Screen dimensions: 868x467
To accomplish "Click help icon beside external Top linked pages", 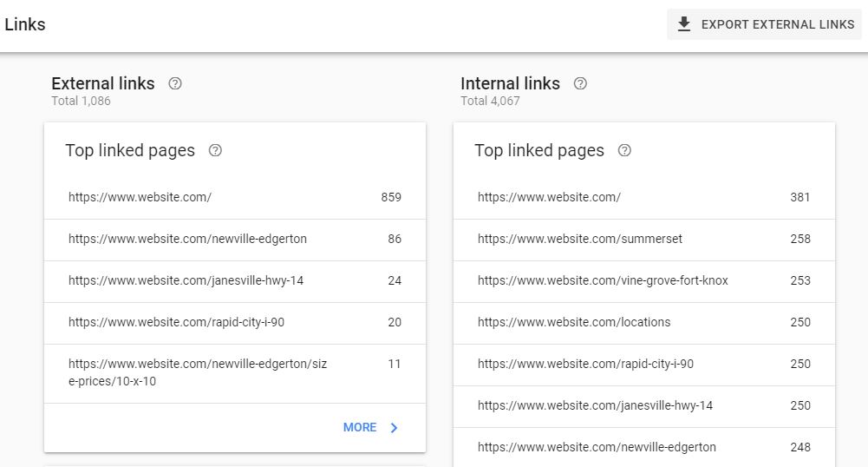I will pyautogui.click(x=216, y=150).
